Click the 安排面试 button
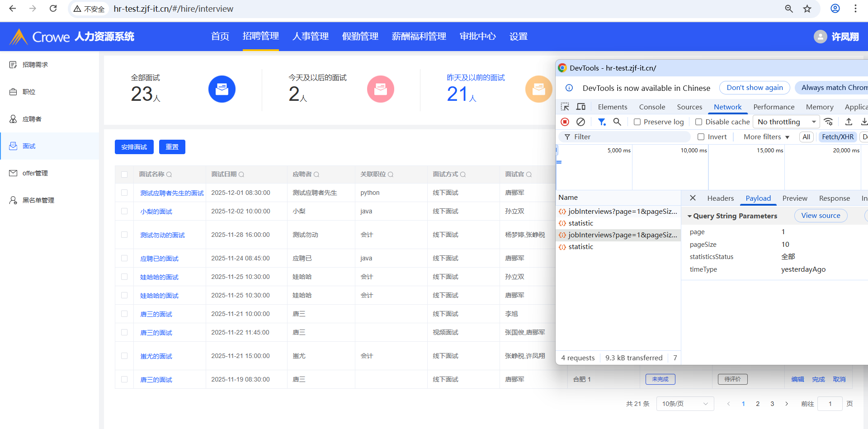Screen dimensions: 868x429 pyautogui.click(x=134, y=147)
